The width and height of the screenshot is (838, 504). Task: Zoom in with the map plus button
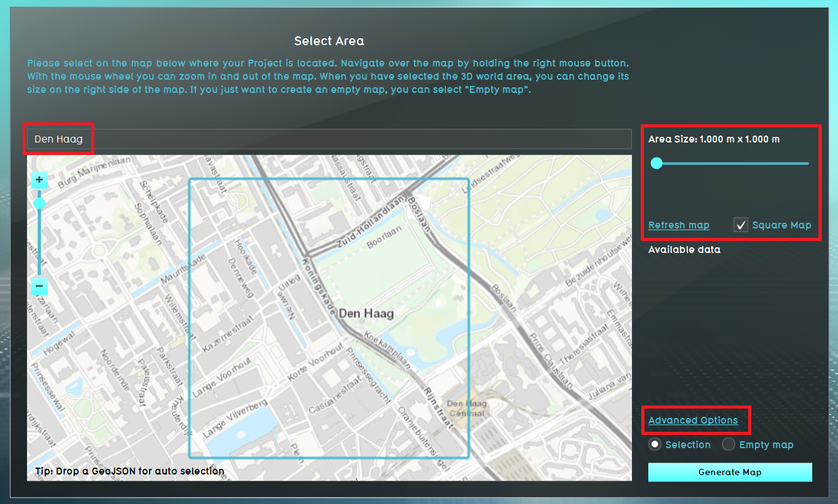pos(39,180)
